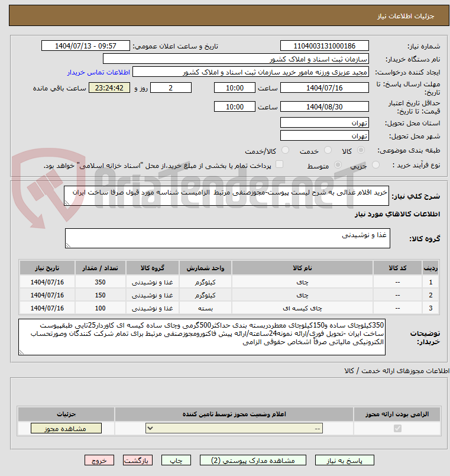Click the کد کالا column header

(397, 268)
